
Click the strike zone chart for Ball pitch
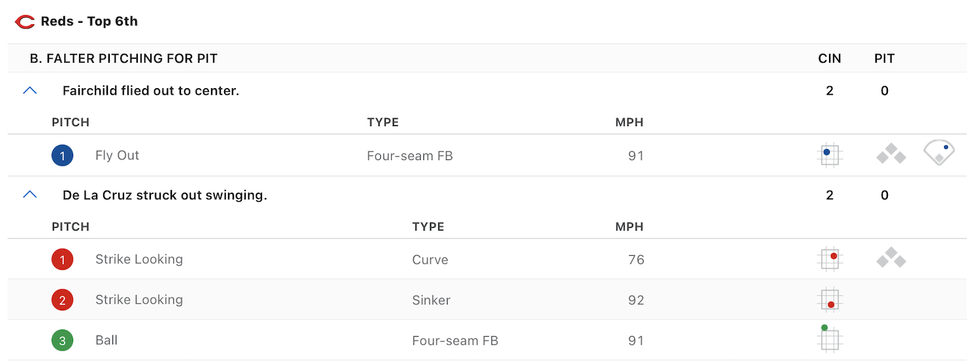pos(830,339)
